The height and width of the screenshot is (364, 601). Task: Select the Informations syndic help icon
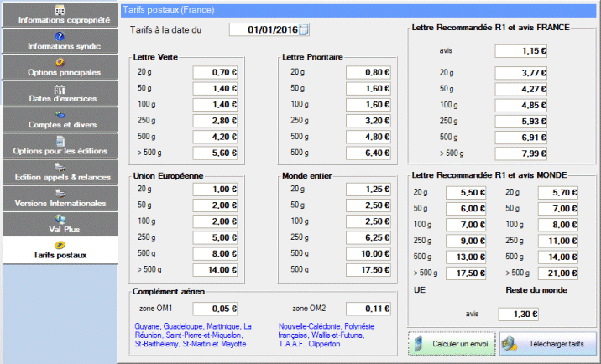[59, 36]
